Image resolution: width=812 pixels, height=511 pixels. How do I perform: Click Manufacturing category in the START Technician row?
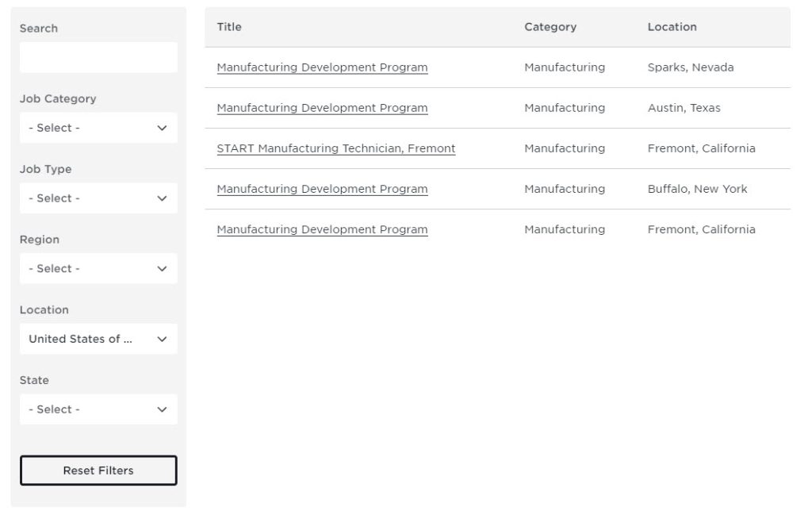pyautogui.click(x=564, y=148)
